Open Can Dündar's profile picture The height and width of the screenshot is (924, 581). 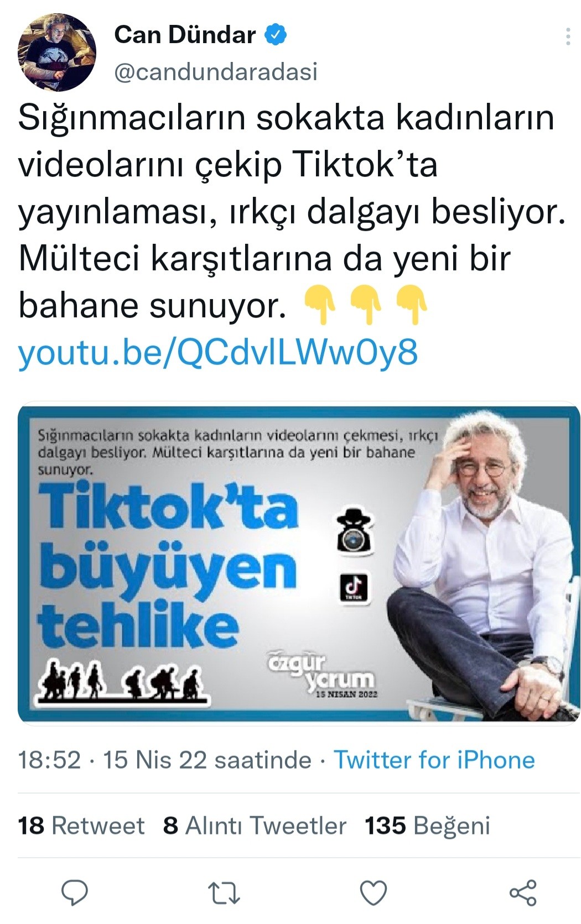(x=57, y=53)
